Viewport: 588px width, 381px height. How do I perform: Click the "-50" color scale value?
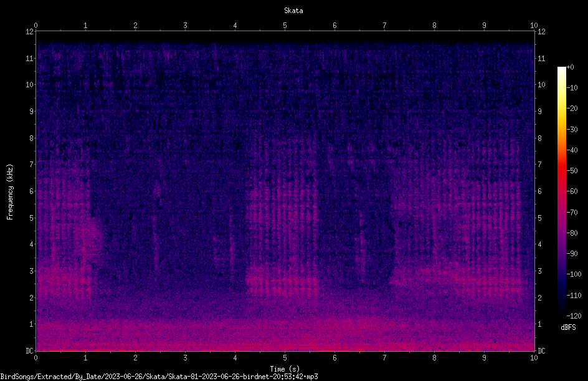572,171
